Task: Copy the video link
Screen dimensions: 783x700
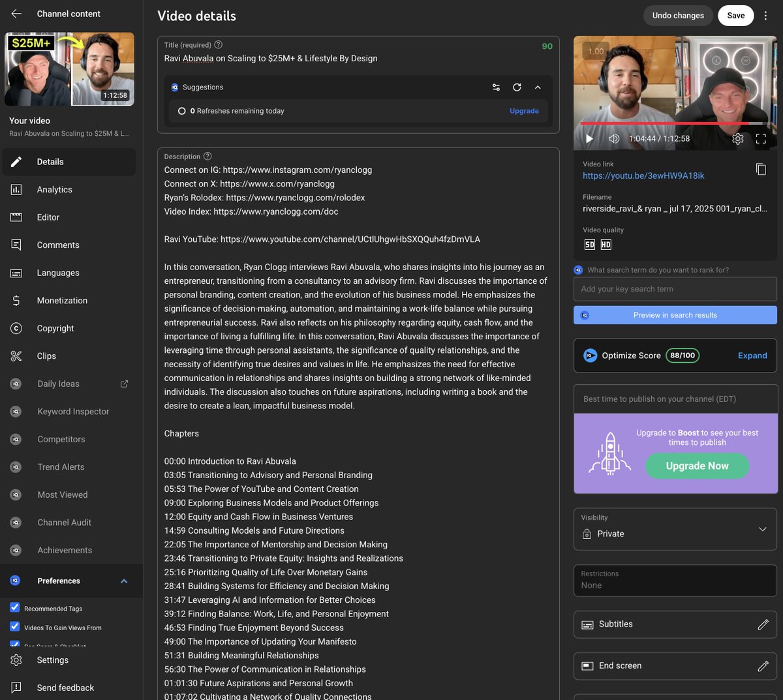Action: [x=761, y=169]
